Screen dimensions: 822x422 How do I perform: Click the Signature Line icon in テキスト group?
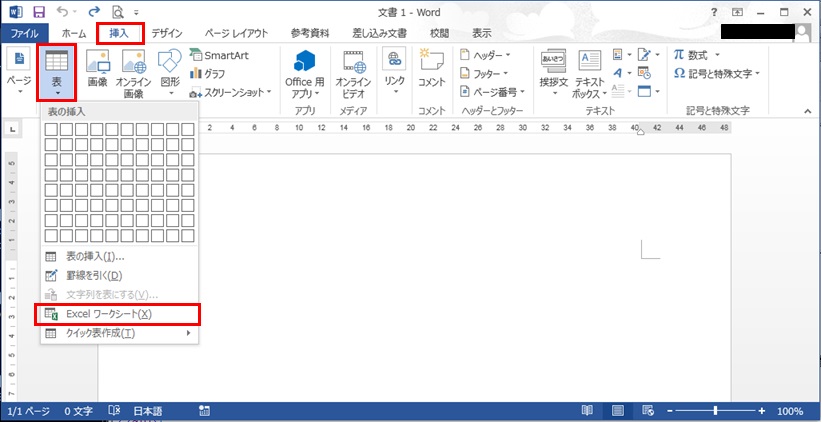click(x=648, y=55)
